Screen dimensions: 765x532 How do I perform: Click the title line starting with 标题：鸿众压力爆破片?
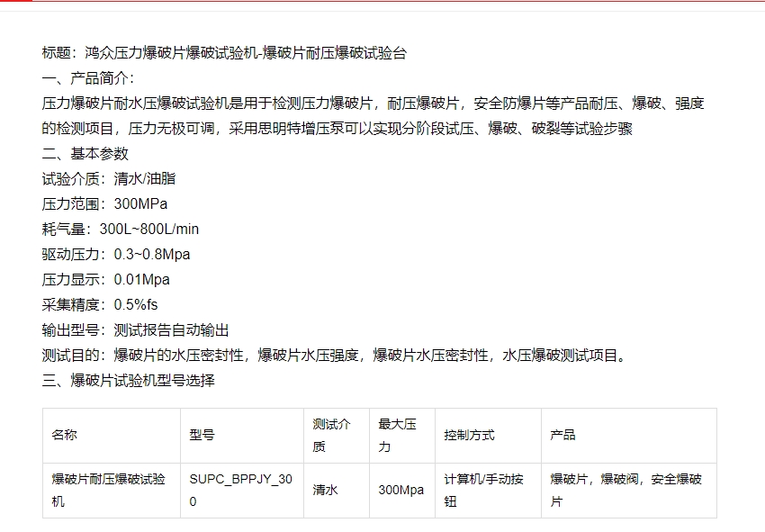[224, 53]
